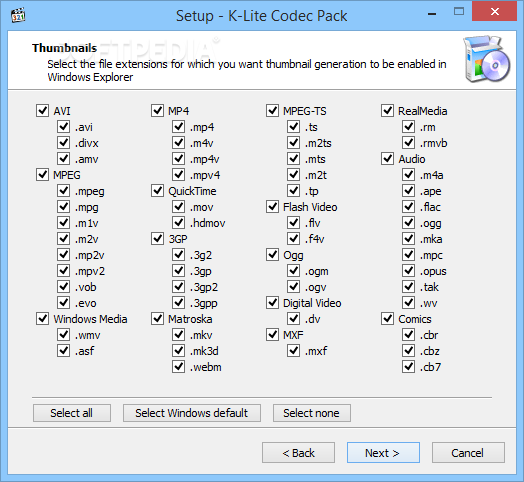524x482 pixels.
Task: Go back with the Back button
Action: 298,453
